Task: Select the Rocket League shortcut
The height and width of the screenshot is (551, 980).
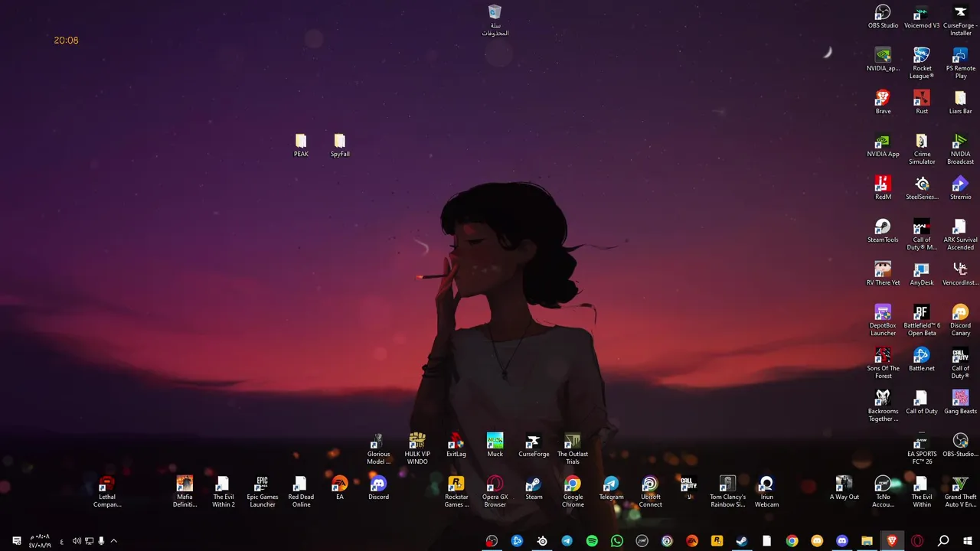Action: click(x=922, y=64)
